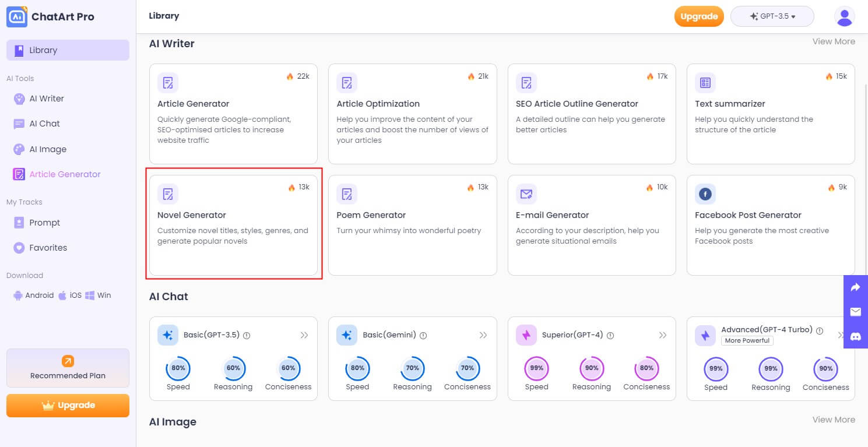This screenshot has width=868, height=447.
Task: Click the email envelope floating icon
Action: pos(856,312)
